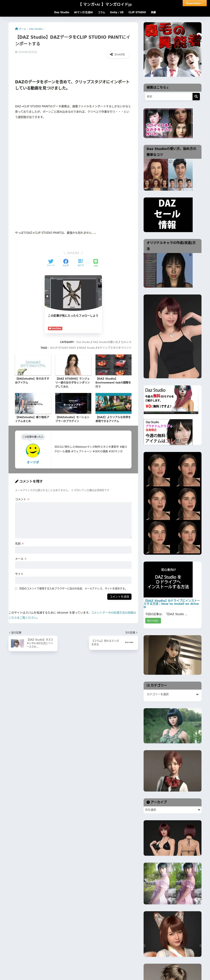Open the カワイイ日本人女の子キャラ banner
Viewport: 210px width, 980px height.
(168, 123)
